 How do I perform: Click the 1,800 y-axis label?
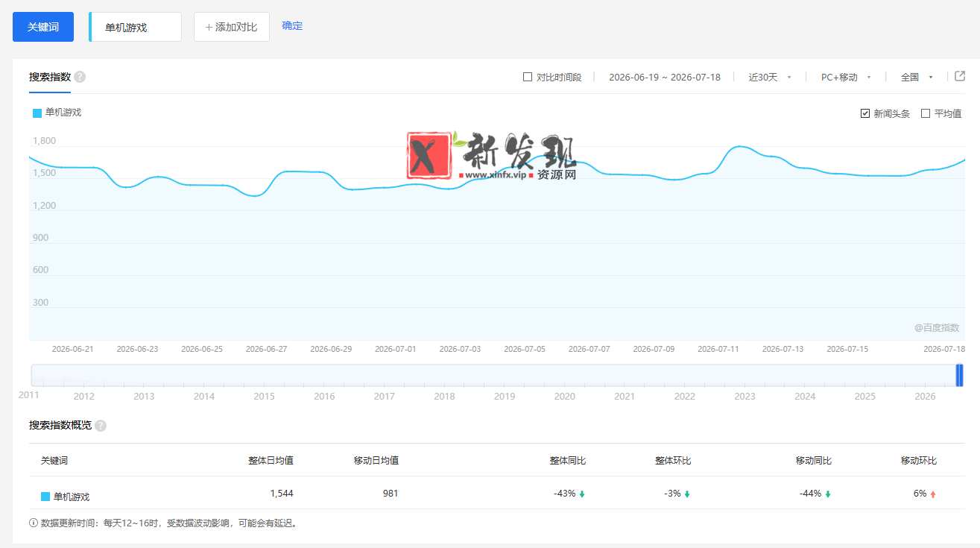click(x=44, y=141)
